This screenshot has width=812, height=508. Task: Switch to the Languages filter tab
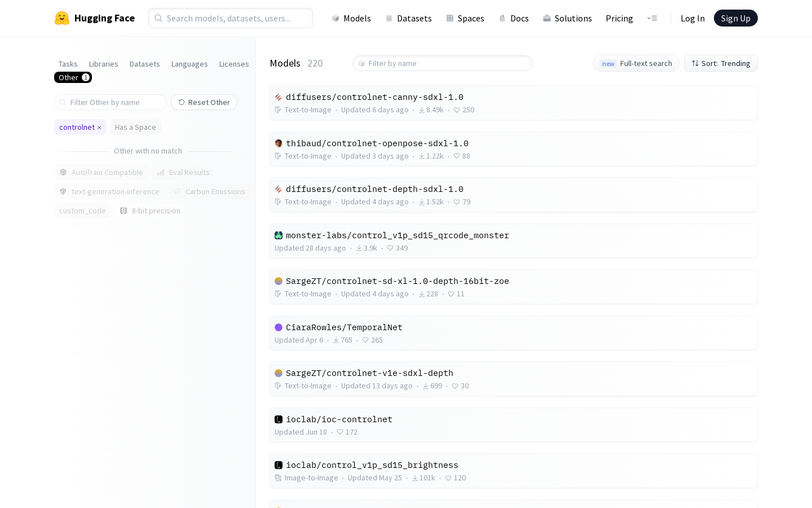189,64
